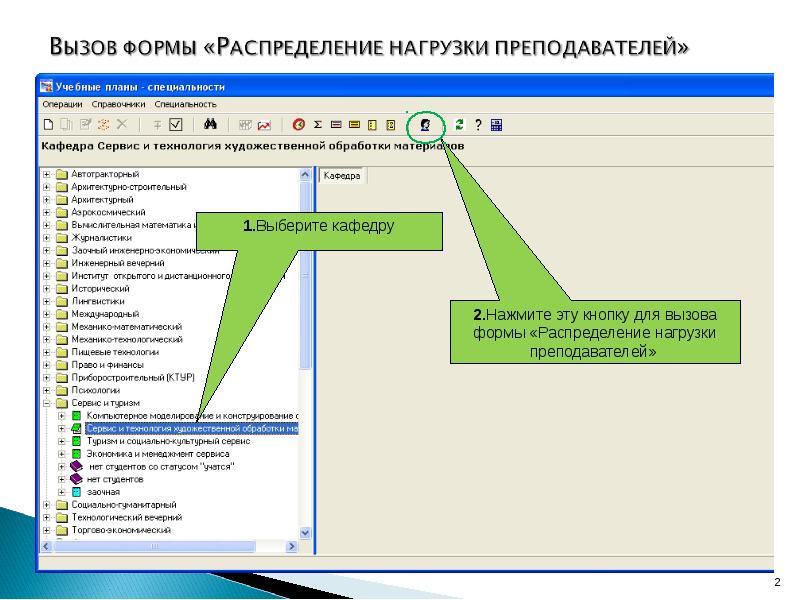This screenshot has width=800, height=600.
Task: Expand Туризм и социально-культурный сервис node
Action: point(61,440)
